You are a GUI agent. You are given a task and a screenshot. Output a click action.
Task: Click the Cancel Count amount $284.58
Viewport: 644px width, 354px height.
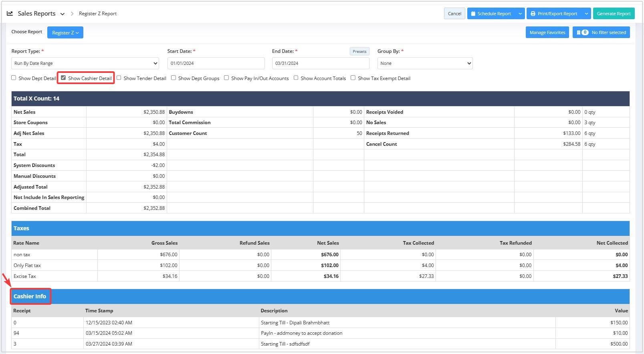click(x=571, y=144)
